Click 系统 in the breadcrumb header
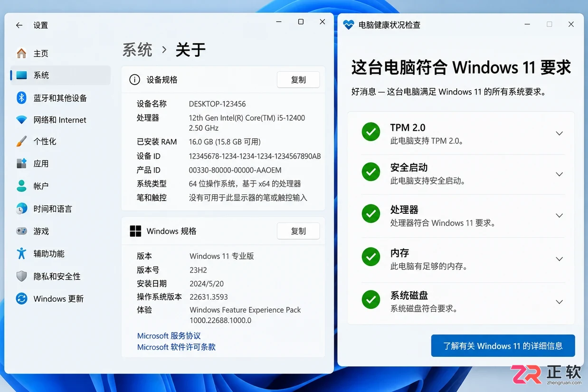588x392 pixels. point(137,49)
